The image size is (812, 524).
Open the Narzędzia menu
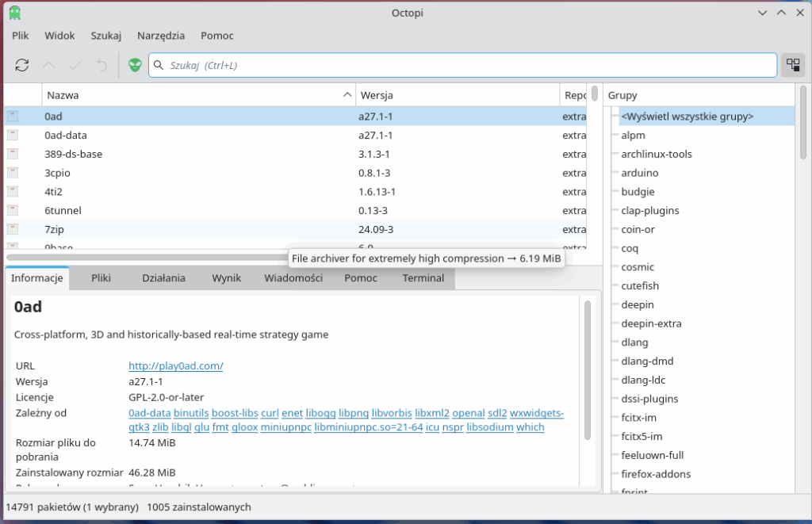pyautogui.click(x=161, y=36)
